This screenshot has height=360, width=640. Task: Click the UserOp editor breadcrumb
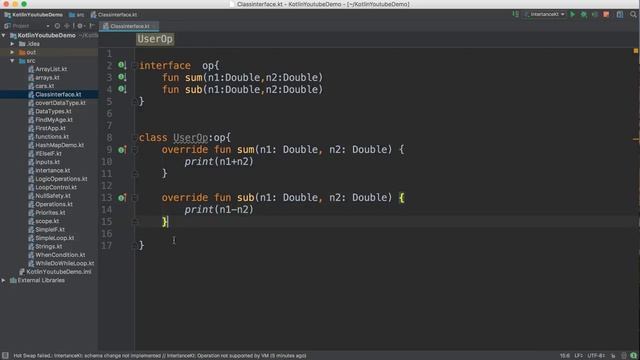[x=155, y=39]
